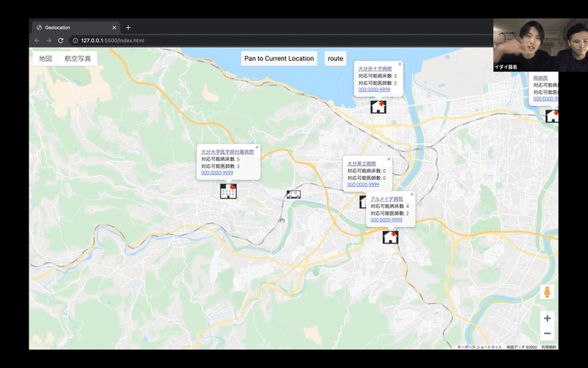The image size is (588, 368).
Task: Zoom out with the minus button
Action: 547,333
